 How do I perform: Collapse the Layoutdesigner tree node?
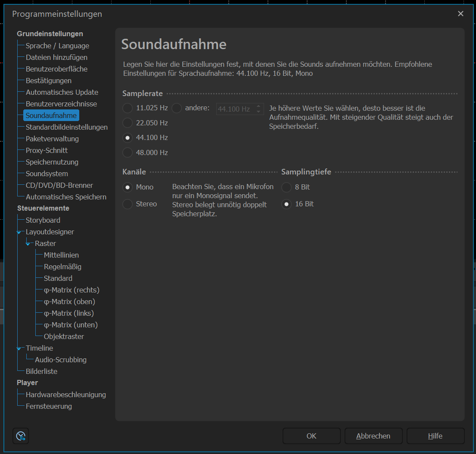point(19,232)
